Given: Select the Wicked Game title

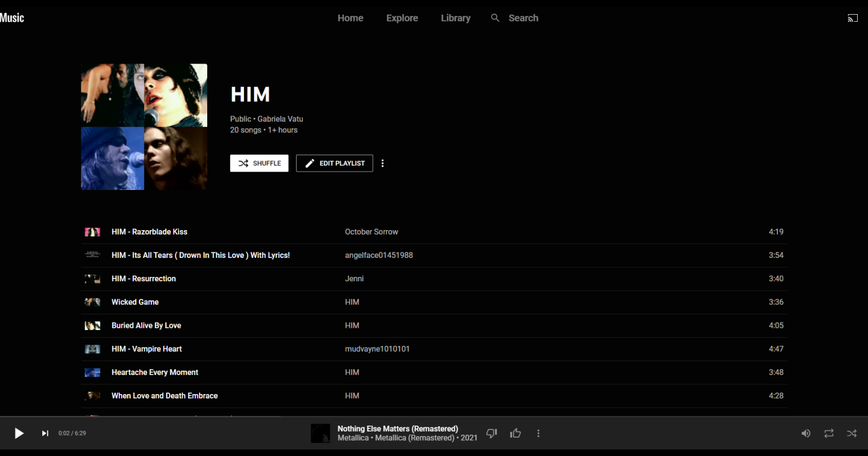Looking at the screenshot, I should pyautogui.click(x=135, y=302).
